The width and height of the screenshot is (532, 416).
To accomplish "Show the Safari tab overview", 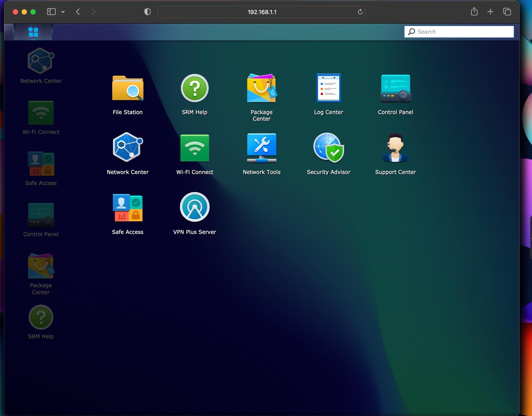I will 507,12.
